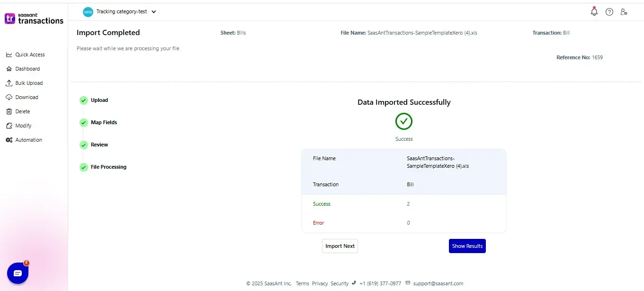Open the user settings icon
644x291 pixels.
coord(624,12)
